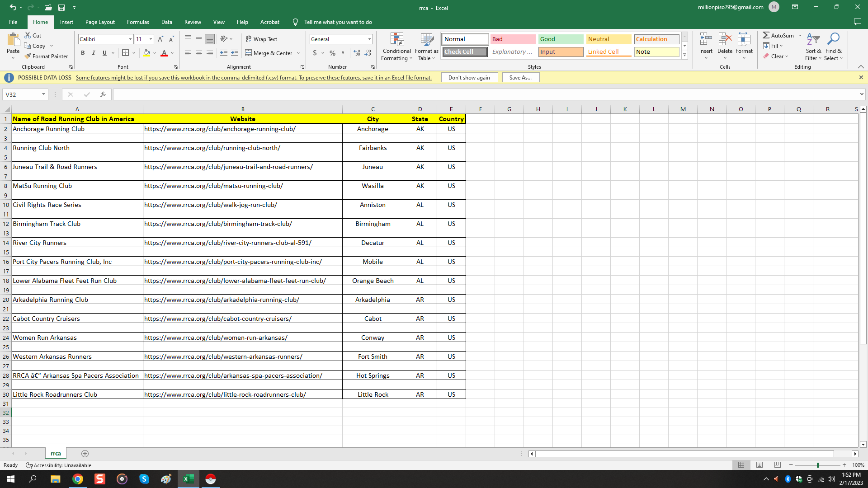868x488 pixels.
Task: Click the Save As... button in the warning bar
Action: [x=520, y=77]
